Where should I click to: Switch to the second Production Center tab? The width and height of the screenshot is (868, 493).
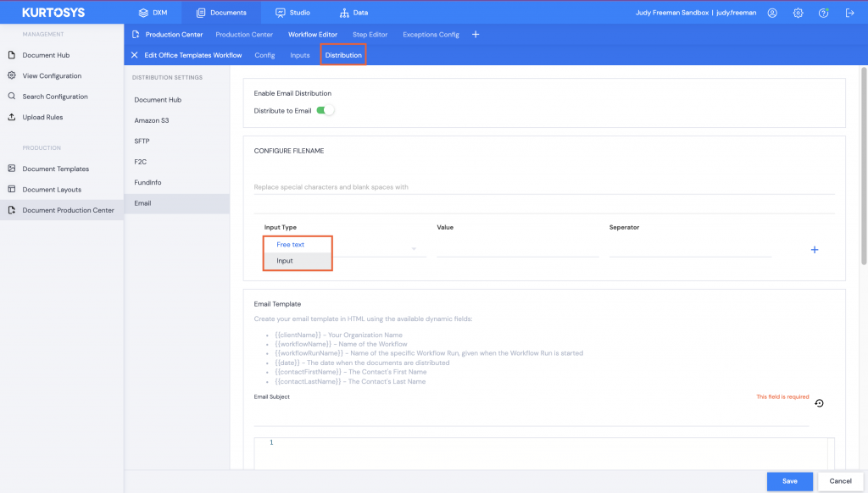[244, 34]
